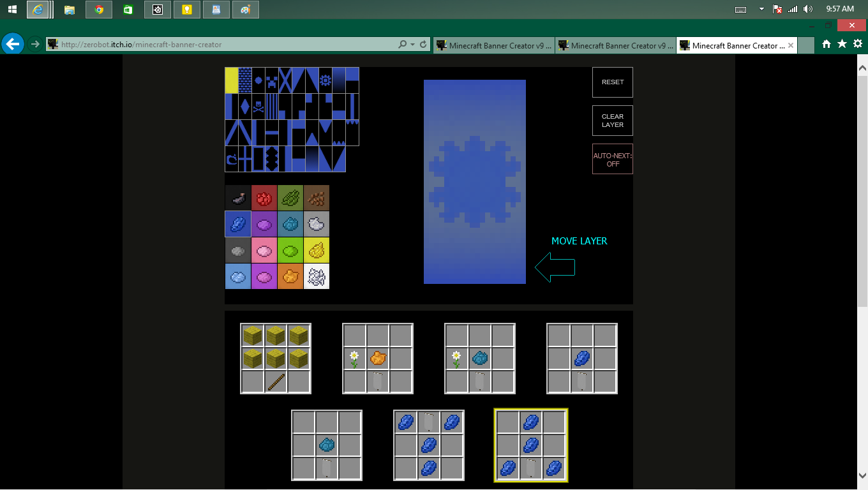This screenshot has height=490, width=868.
Task: Open the browser home page icon
Action: (827, 44)
